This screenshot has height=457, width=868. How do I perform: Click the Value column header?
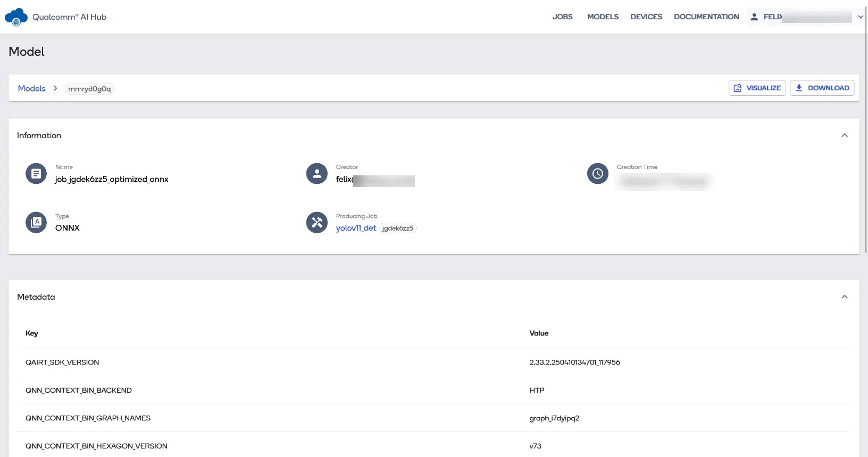click(539, 333)
